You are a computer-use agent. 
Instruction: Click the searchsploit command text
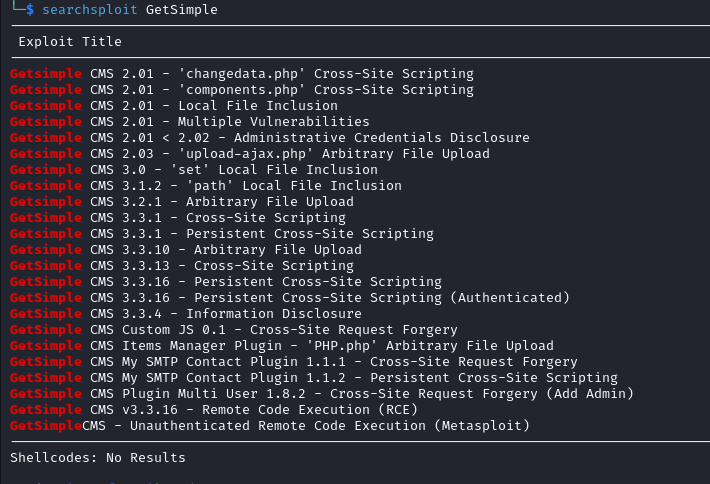click(x=130, y=10)
